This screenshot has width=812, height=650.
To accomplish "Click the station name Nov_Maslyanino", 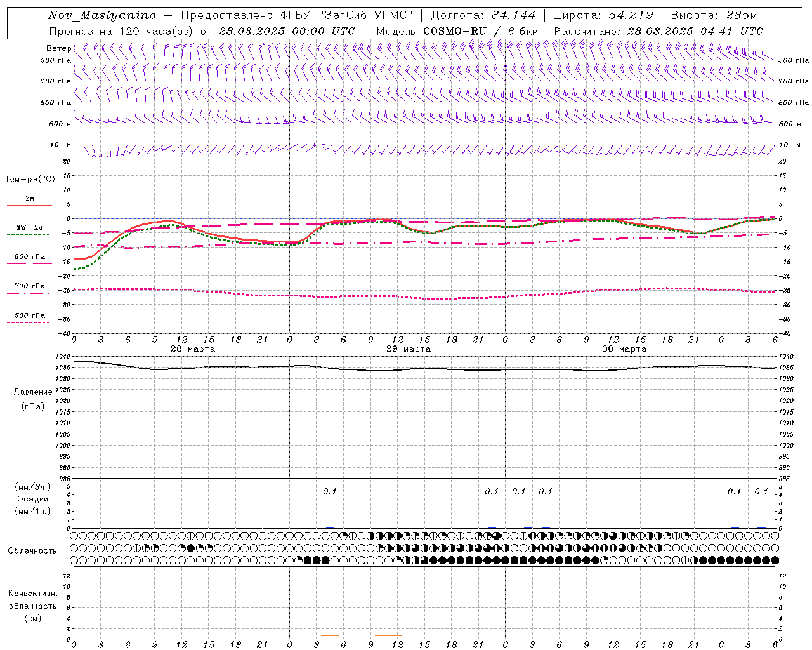I will pyautogui.click(x=102, y=15).
